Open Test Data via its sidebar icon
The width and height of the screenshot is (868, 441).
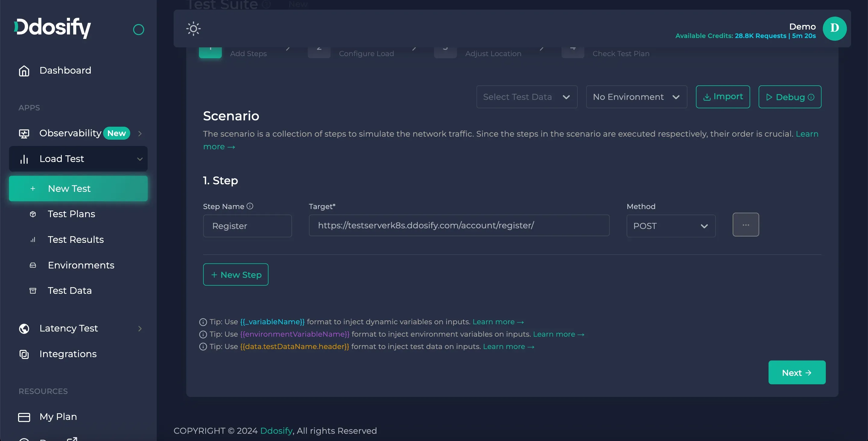[x=33, y=290]
